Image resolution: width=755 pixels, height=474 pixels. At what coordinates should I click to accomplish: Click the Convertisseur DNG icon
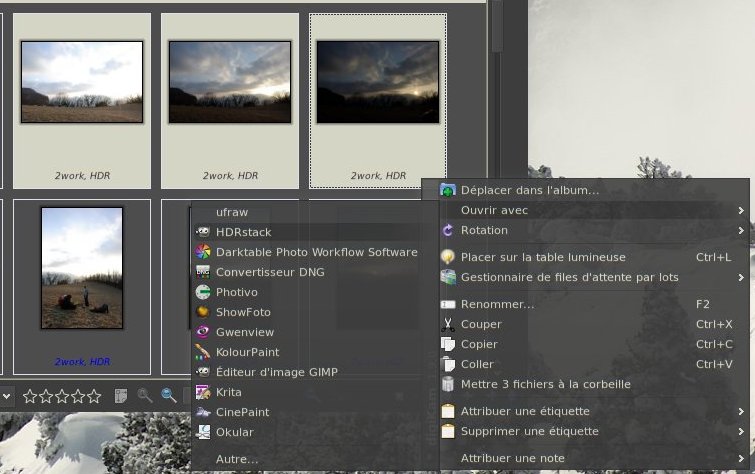203,272
